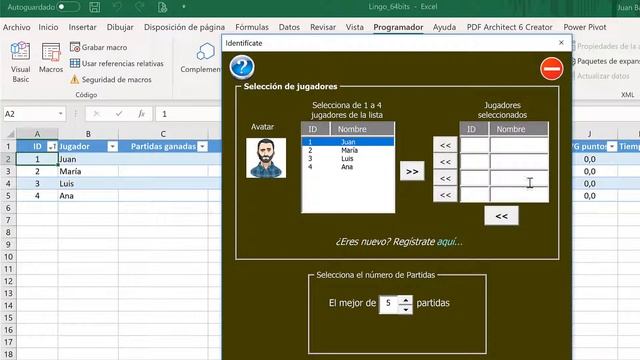Click the Redo arrow icon
The image size is (640, 360).
(x=140, y=7)
